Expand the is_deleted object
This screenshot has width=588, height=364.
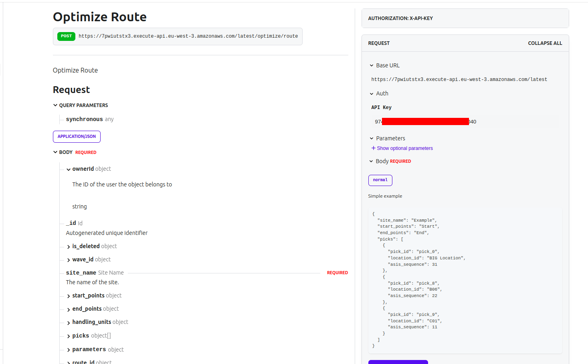point(68,246)
